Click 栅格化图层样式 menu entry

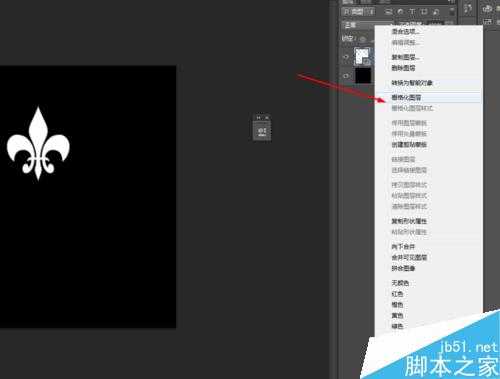[x=412, y=108]
